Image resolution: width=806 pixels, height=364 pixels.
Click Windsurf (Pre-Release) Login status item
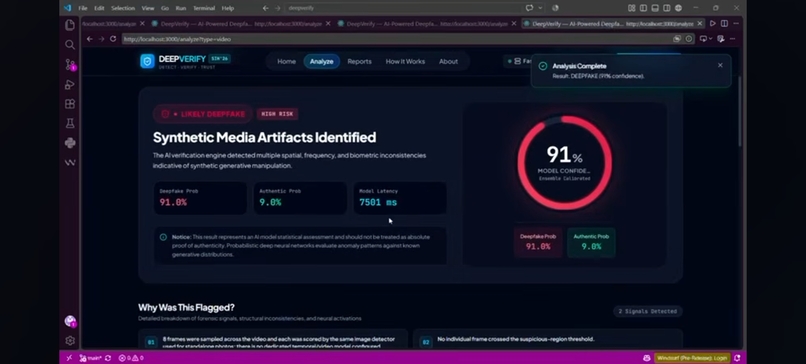coord(692,358)
